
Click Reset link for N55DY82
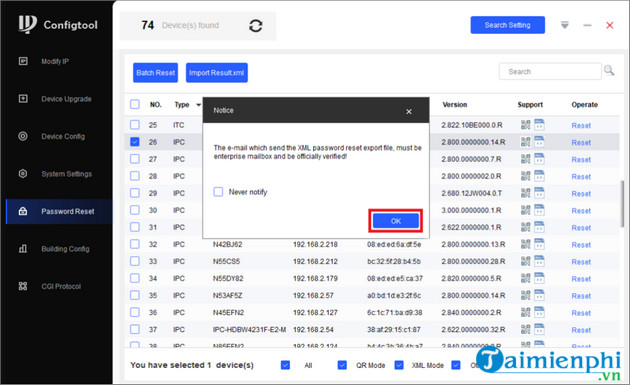pyautogui.click(x=581, y=279)
